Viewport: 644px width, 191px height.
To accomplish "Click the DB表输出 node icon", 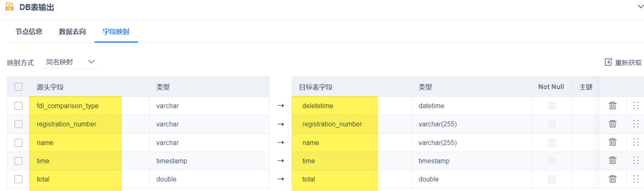I will coord(9,7).
